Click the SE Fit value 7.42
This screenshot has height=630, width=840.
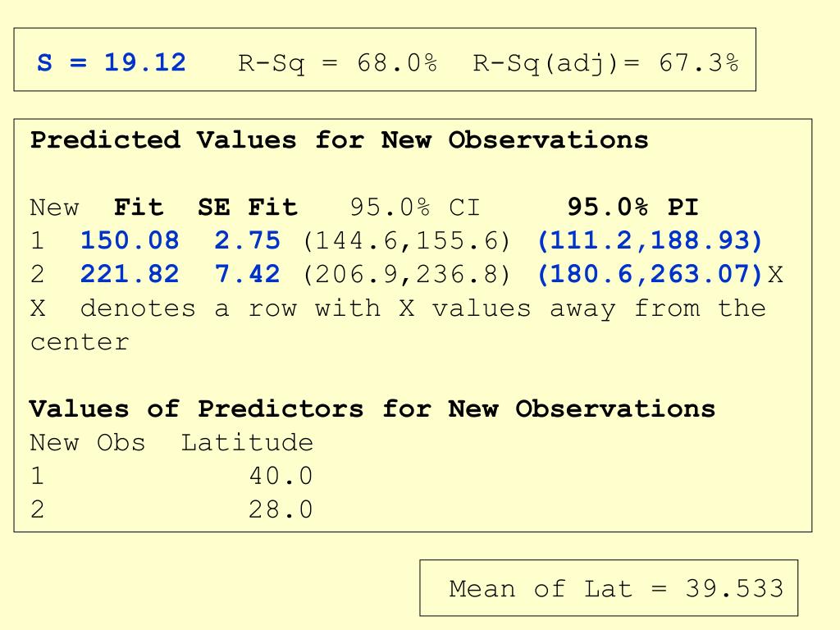pos(248,274)
